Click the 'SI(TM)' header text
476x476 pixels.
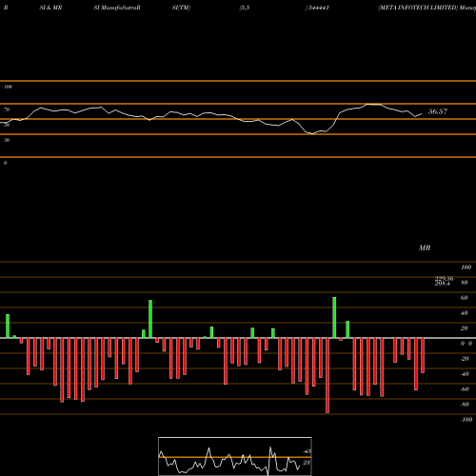click(x=181, y=8)
